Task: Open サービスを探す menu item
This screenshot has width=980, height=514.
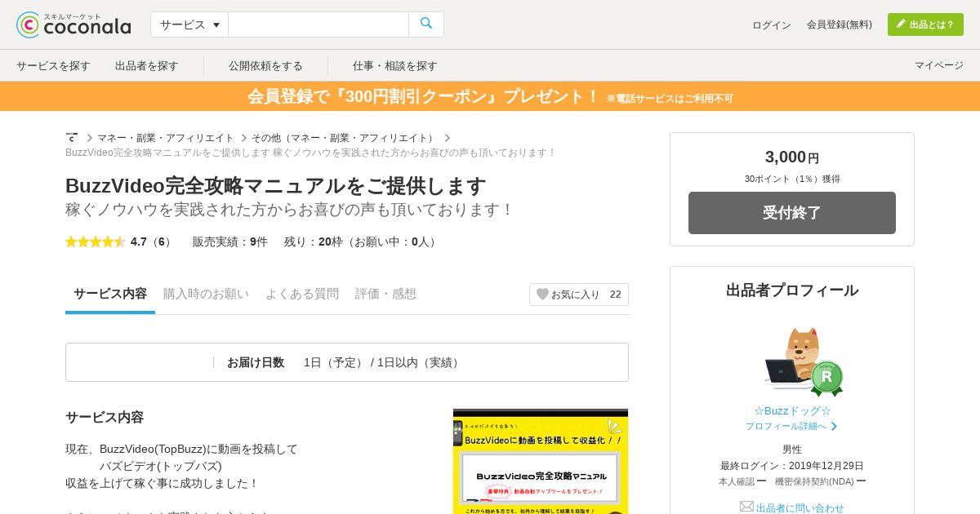Action: pos(53,66)
